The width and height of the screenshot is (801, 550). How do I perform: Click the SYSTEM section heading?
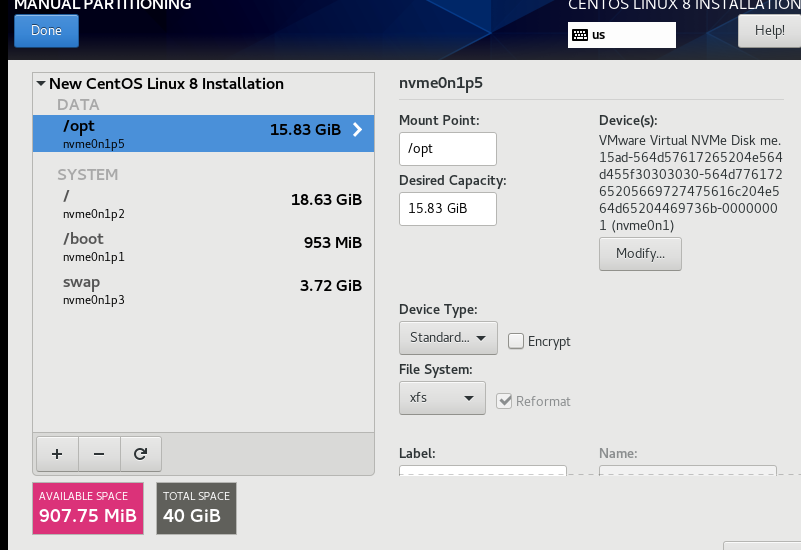87,175
